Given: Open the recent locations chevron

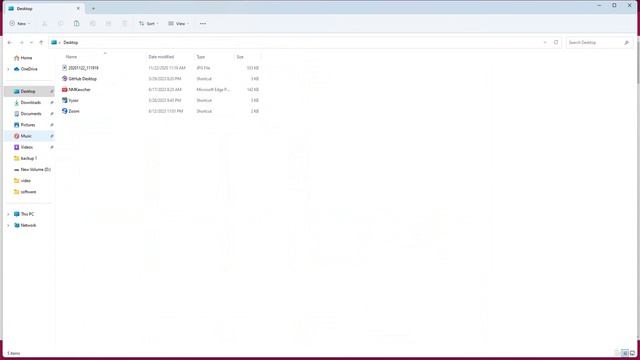Looking at the screenshot, I should (x=31, y=42).
